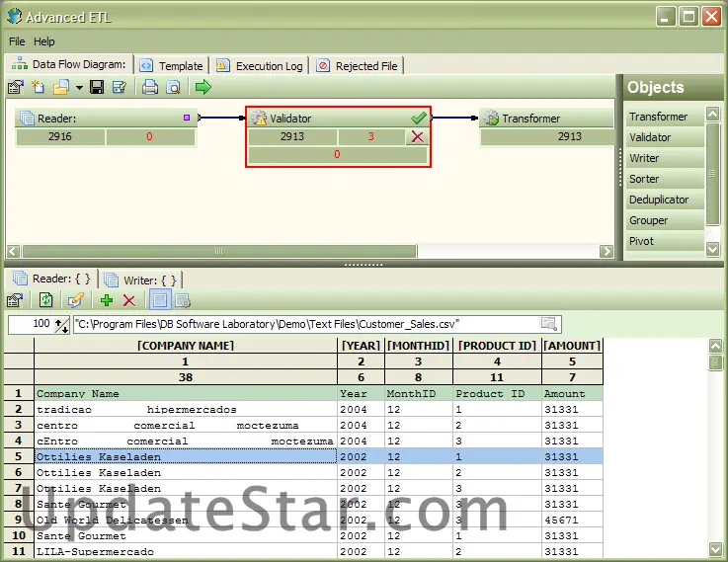Click the diagram horizontal scrollbar thumb
728x562 pixels.
(219, 251)
